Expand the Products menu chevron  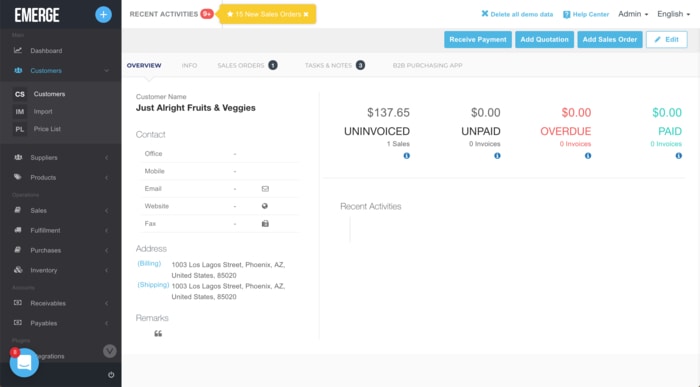click(107, 178)
